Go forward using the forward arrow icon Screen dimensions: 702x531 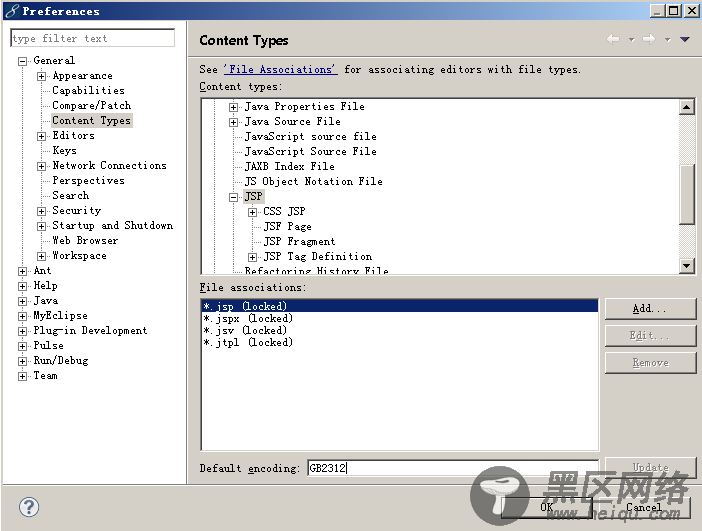pyautogui.click(x=649, y=39)
